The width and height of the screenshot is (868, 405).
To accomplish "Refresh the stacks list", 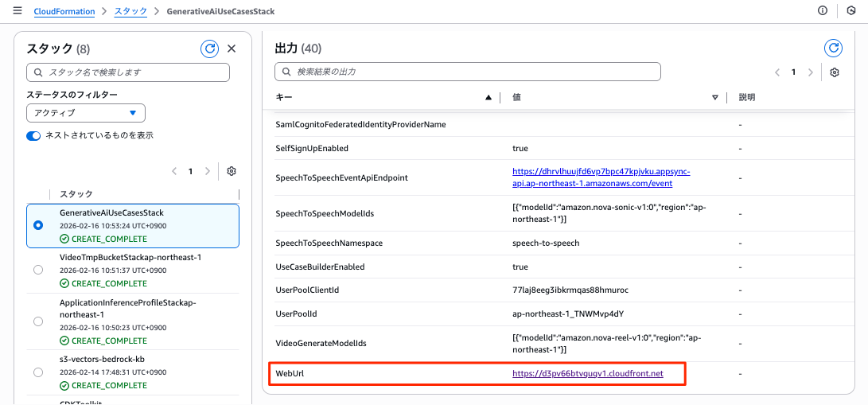I will pos(209,49).
